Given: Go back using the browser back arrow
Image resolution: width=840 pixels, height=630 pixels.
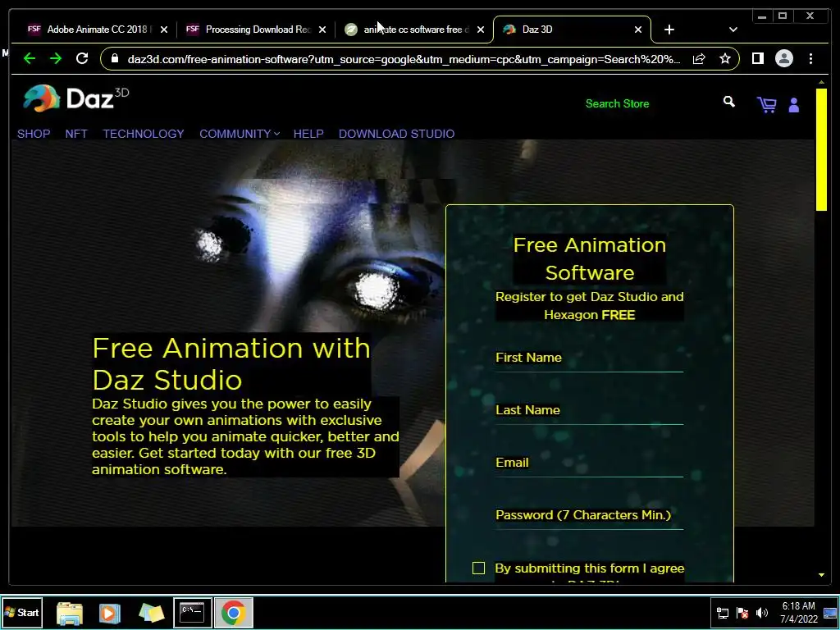Looking at the screenshot, I should pos(30,58).
